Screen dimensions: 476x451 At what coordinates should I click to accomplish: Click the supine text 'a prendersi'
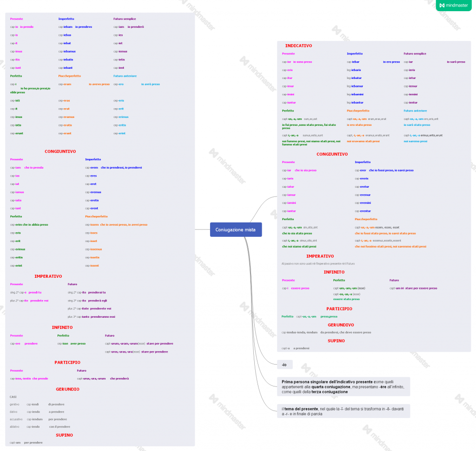(301, 348)
